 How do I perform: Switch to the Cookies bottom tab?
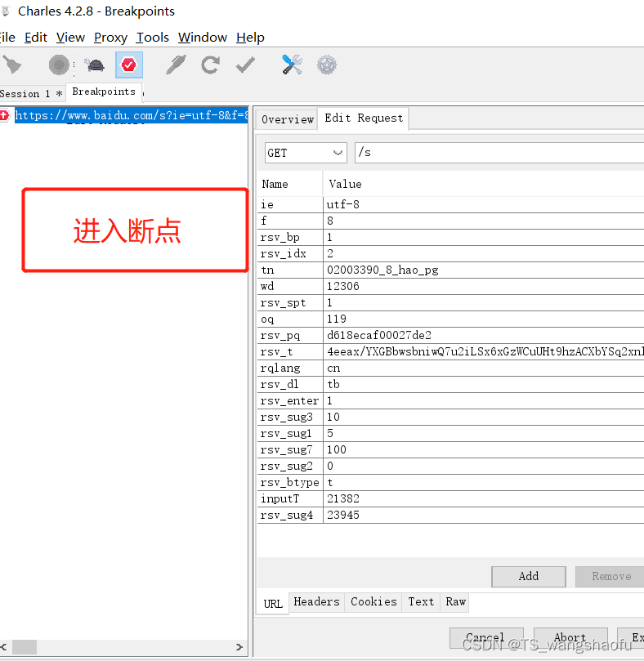point(373,602)
